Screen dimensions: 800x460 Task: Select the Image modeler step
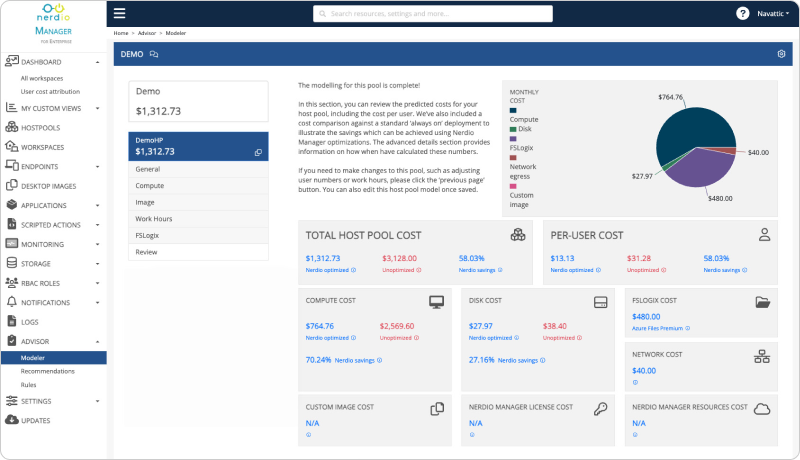[x=198, y=202]
